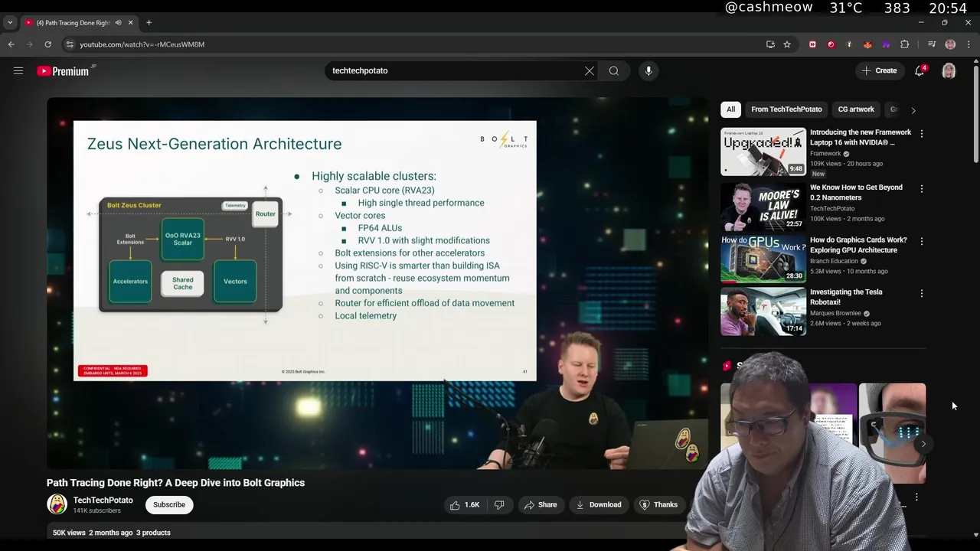Image resolution: width=980 pixels, height=551 pixels.
Task: Open 'How do Graphics Cards Work?' title
Action: coord(858,245)
